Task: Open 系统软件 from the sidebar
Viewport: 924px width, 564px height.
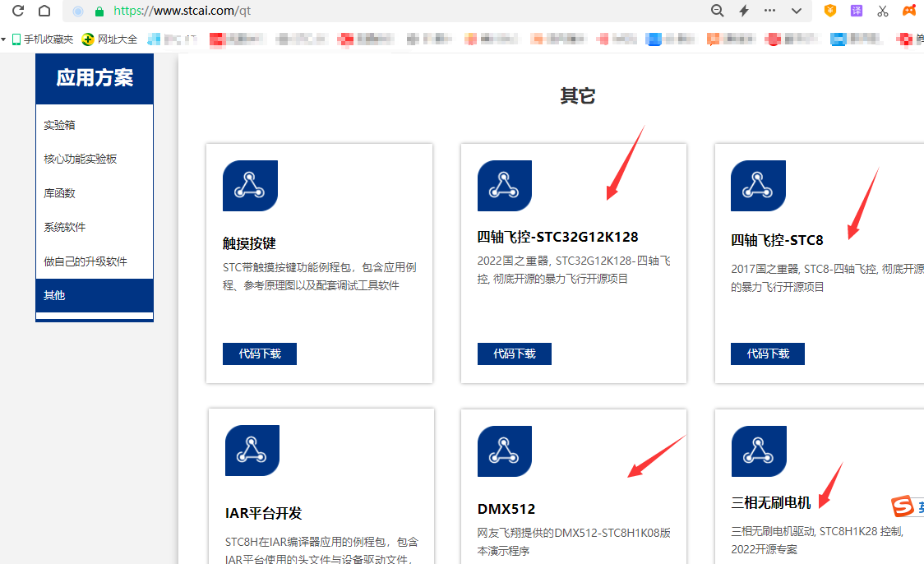Action: (x=65, y=227)
